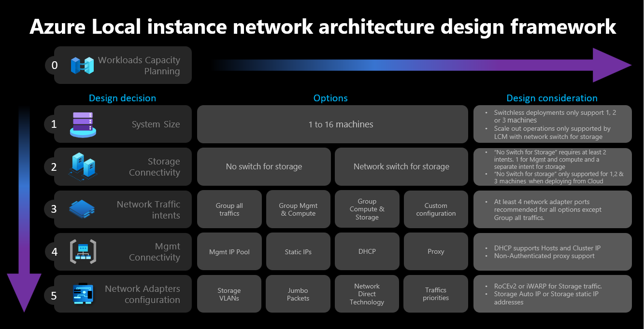Select the System Size design decision
Screen dimensions: 644x329
[x=123, y=124]
